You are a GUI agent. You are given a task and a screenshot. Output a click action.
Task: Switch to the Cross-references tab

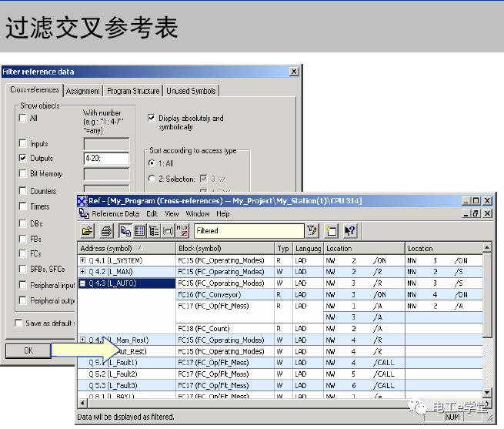(35, 90)
